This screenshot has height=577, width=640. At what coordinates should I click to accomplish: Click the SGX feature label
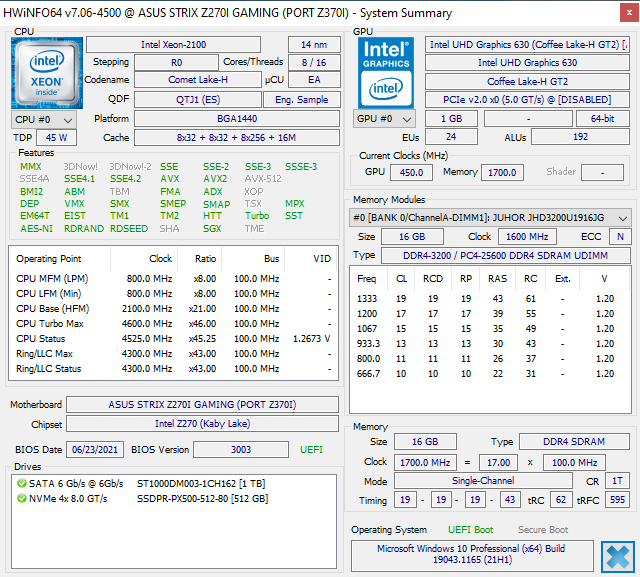click(x=212, y=229)
